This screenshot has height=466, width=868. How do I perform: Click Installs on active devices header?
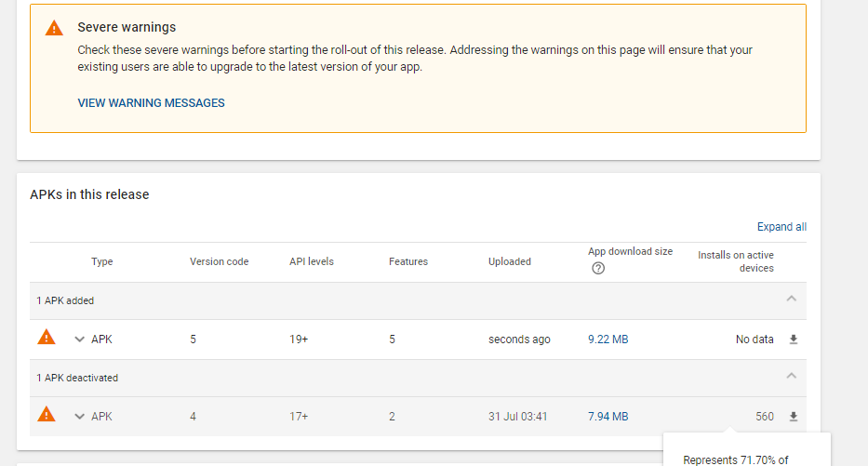[736, 261]
